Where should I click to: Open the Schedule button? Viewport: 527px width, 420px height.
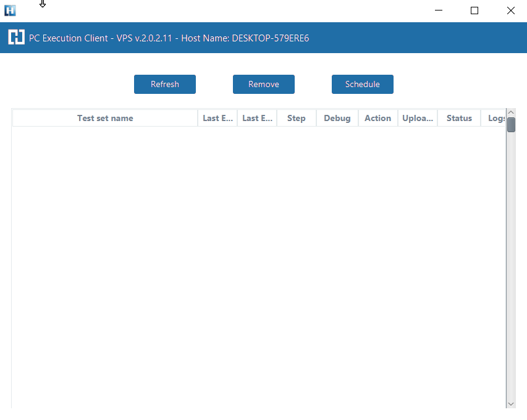(363, 84)
